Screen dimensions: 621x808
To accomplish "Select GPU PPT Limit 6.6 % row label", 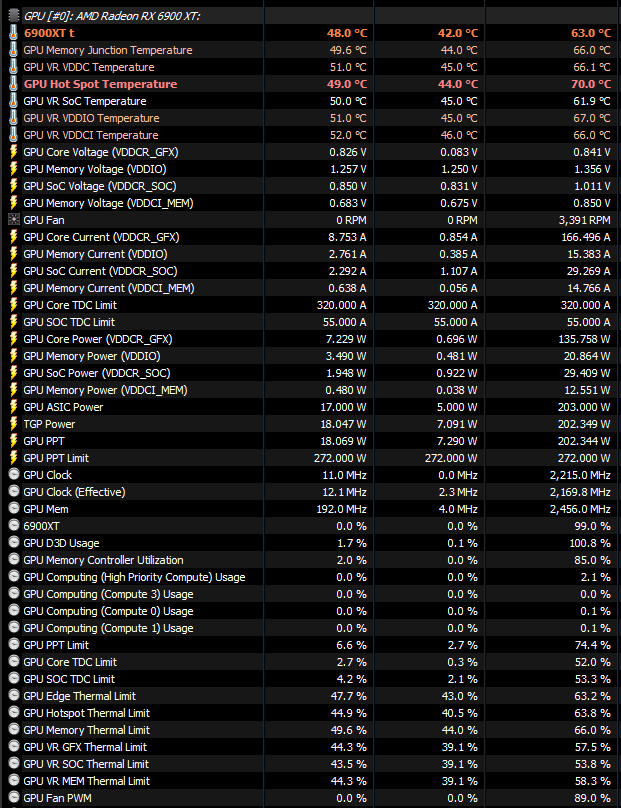I will tap(56, 645).
